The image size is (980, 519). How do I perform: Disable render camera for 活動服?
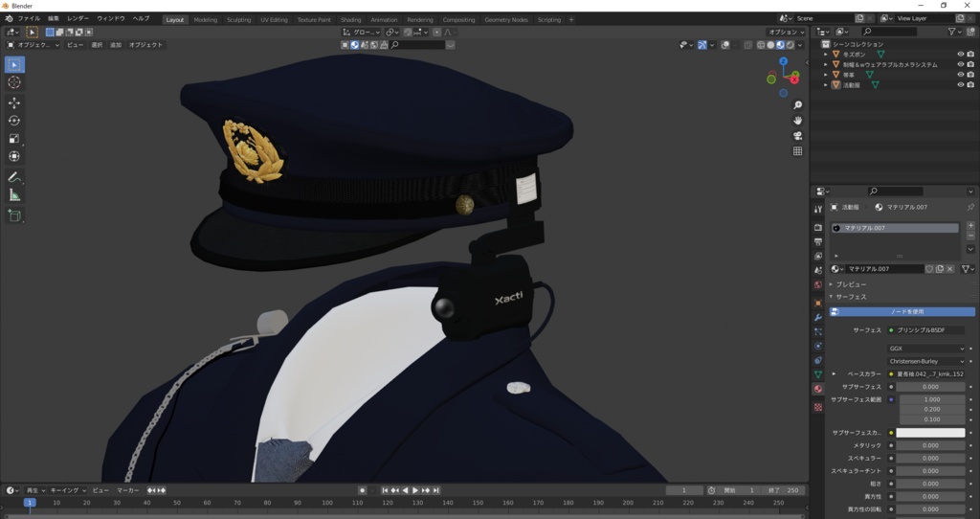click(970, 84)
